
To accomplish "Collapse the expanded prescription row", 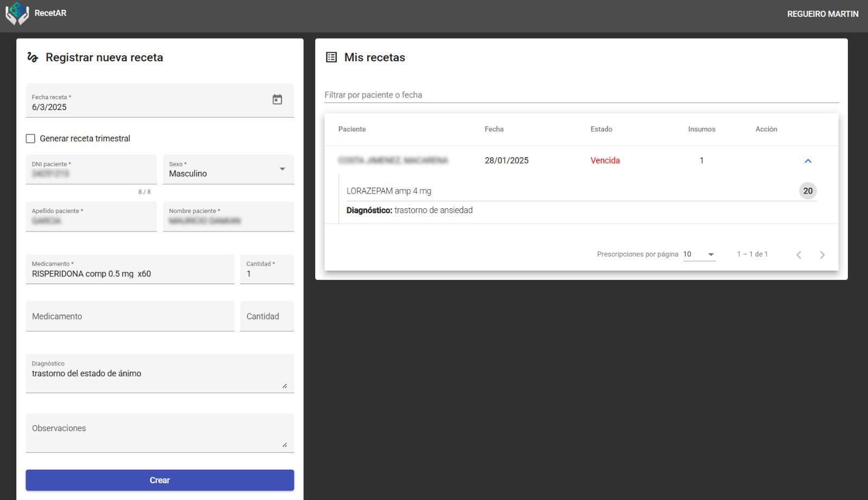I will (807, 161).
